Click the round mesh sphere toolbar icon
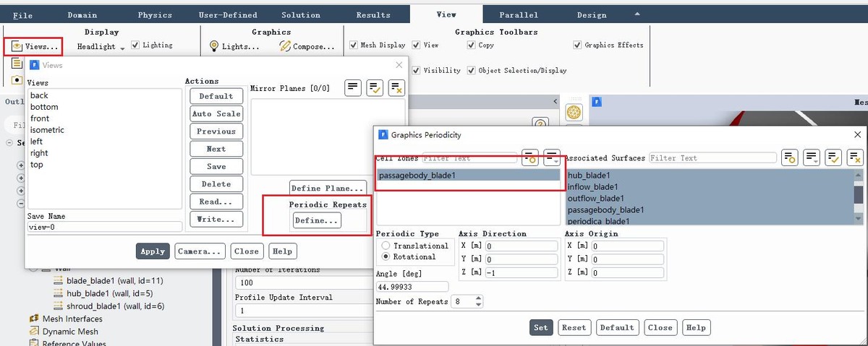 (574, 113)
